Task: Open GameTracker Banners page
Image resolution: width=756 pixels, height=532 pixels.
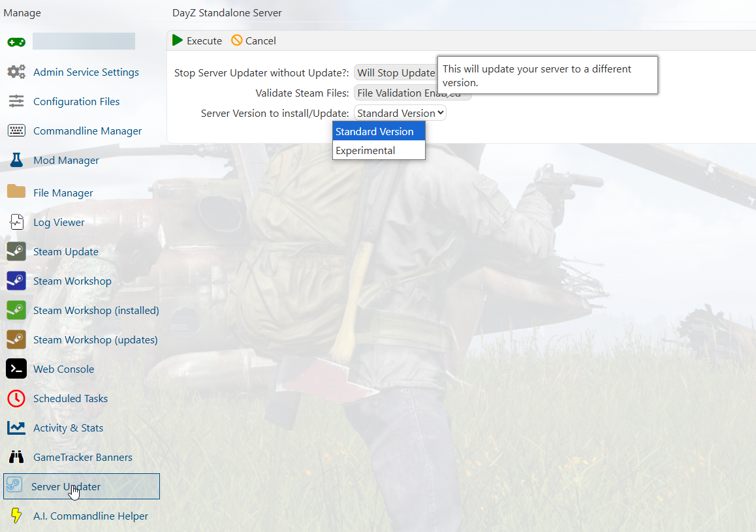Action: [x=82, y=458]
